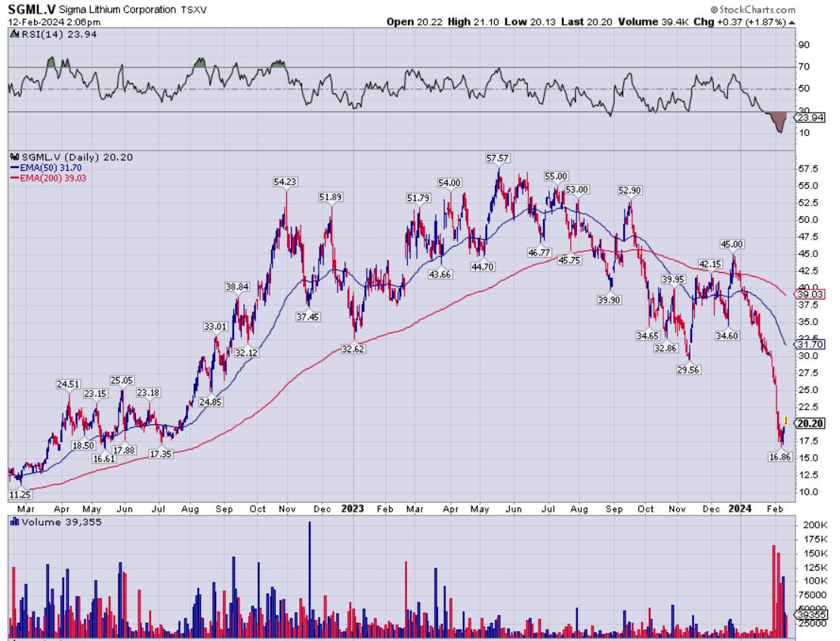The image size is (840, 641).
Task: Click the 37.45 trough label
Action: coord(307,317)
